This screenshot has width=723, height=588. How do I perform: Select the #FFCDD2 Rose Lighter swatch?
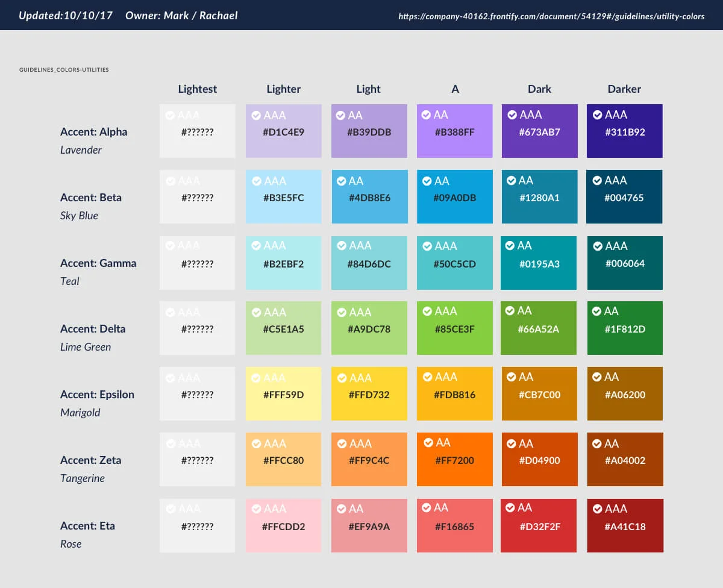(x=283, y=525)
